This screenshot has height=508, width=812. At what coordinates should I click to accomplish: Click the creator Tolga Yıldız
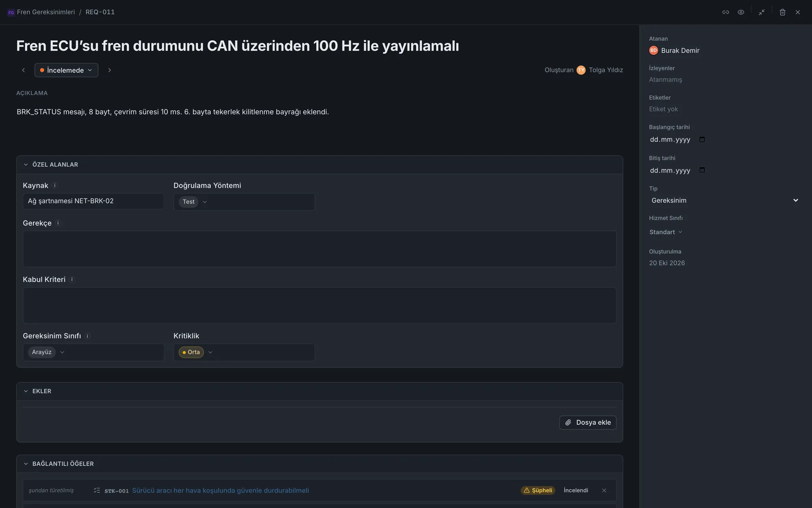(x=600, y=70)
